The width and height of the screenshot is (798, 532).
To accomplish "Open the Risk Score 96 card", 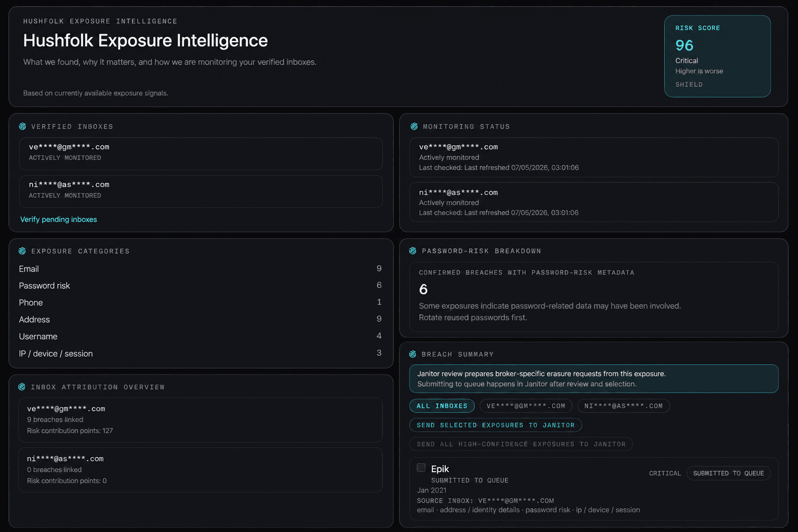I will point(717,56).
